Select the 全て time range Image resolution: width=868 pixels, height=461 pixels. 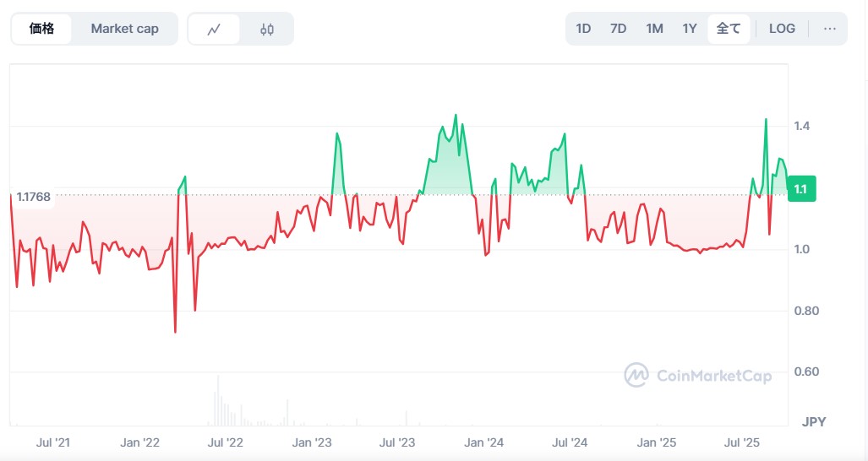(x=728, y=29)
